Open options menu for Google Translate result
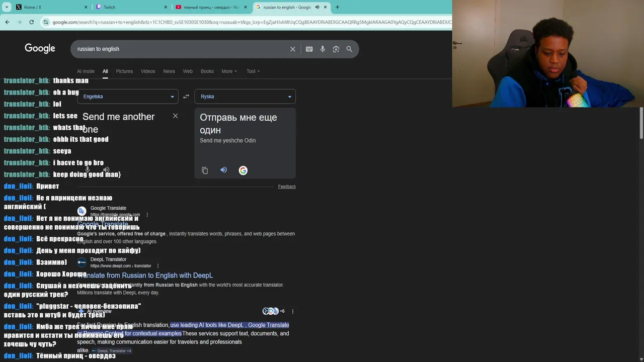Image resolution: width=644 pixels, height=362 pixels. coord(147,215)
